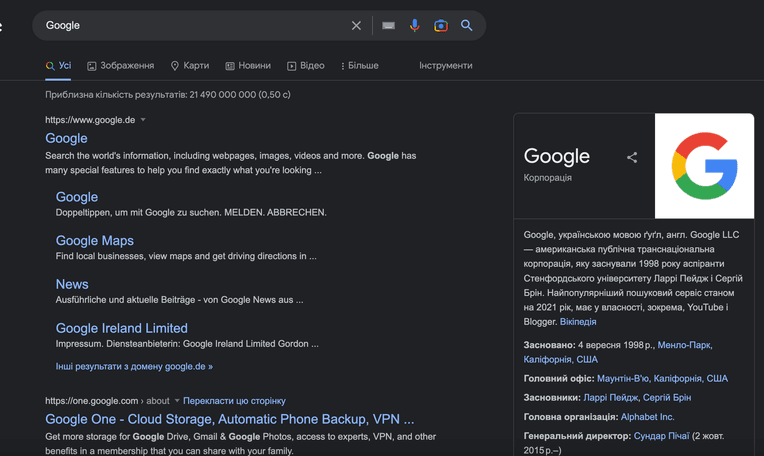Expand the Більше menu
This screenshot has width=764, height=456.
(x=360, y=66)
